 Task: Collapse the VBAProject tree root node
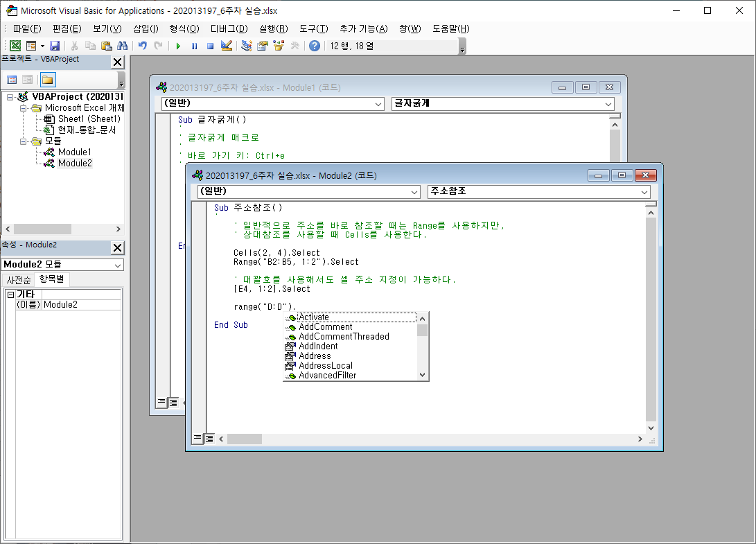click(10, 97)
